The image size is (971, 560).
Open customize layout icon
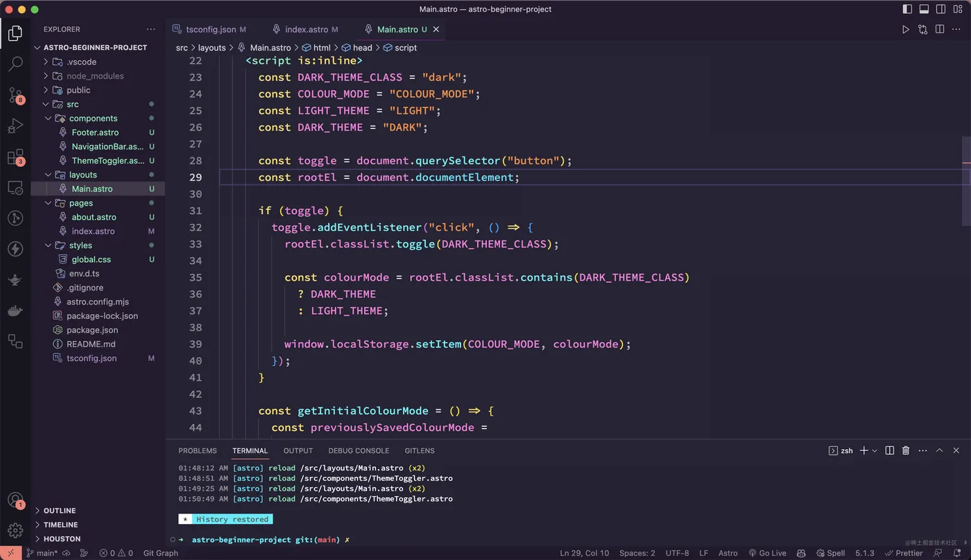tap(958, 9)
